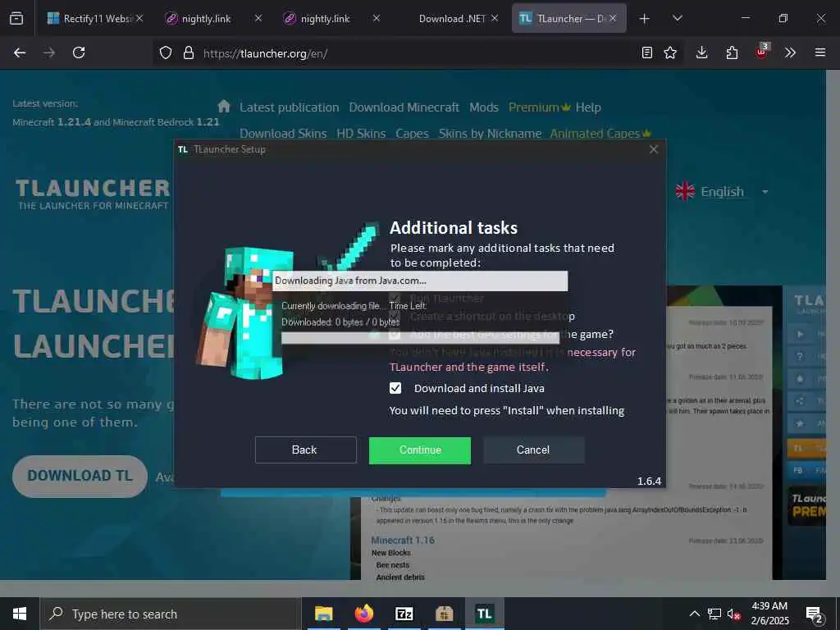Reload the current page

(79, 52)
